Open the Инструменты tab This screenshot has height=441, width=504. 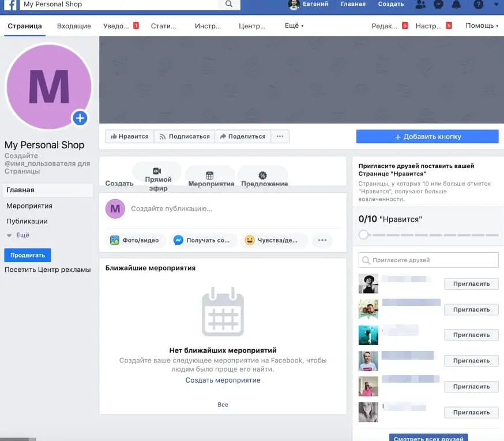pos(208,26)
